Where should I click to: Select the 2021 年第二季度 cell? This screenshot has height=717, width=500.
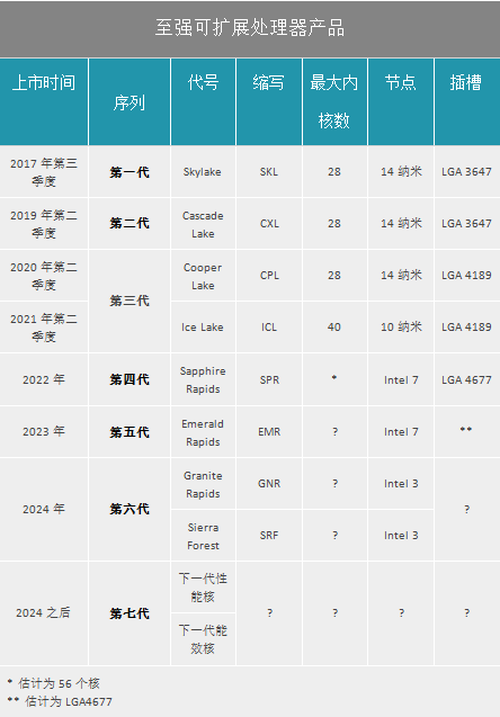point(44,327)
